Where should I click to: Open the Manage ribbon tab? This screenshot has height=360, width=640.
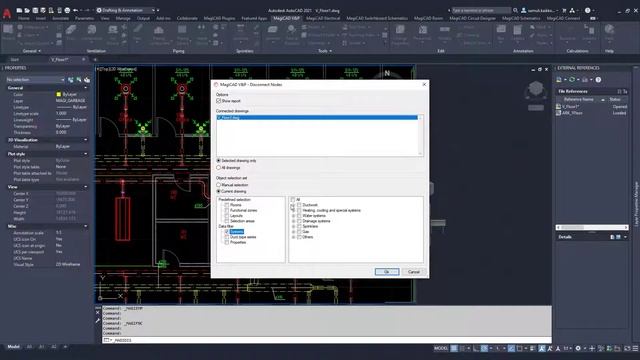123,18
